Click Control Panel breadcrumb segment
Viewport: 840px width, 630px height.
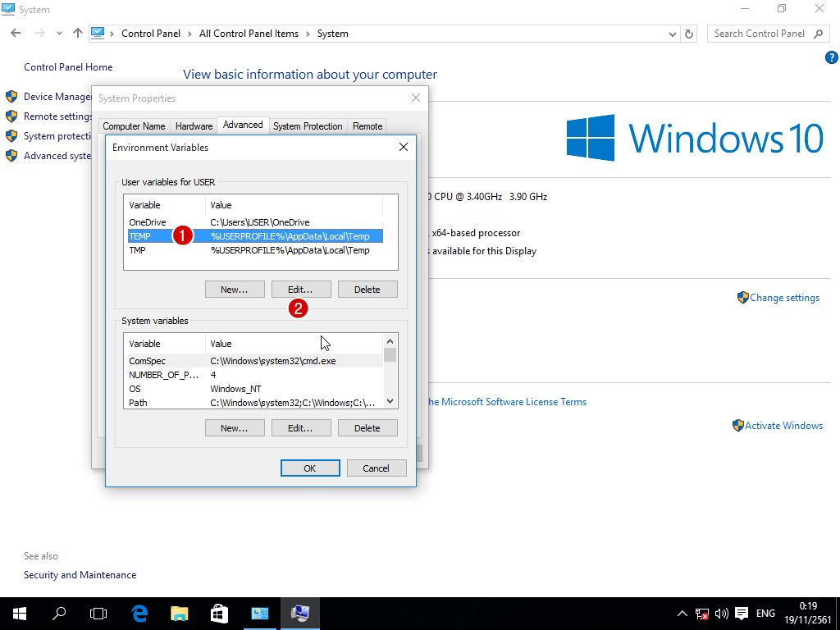[151, 34]
